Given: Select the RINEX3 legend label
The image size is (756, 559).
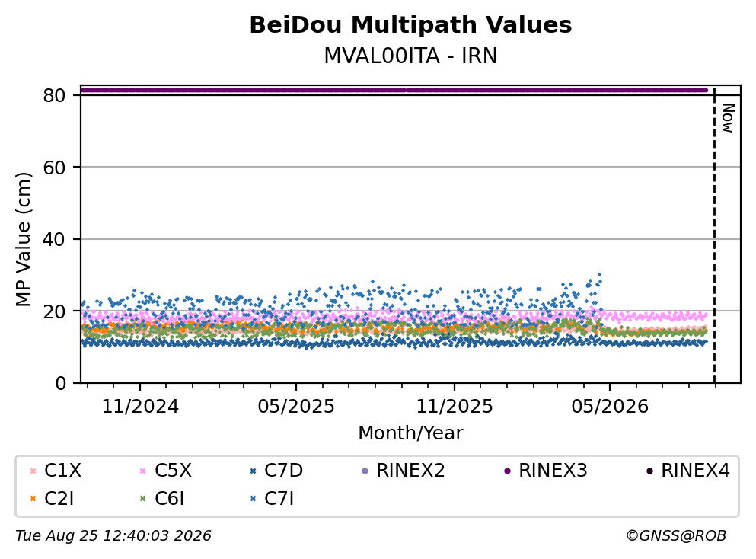Looking at the screenshot, I should 553,470.
